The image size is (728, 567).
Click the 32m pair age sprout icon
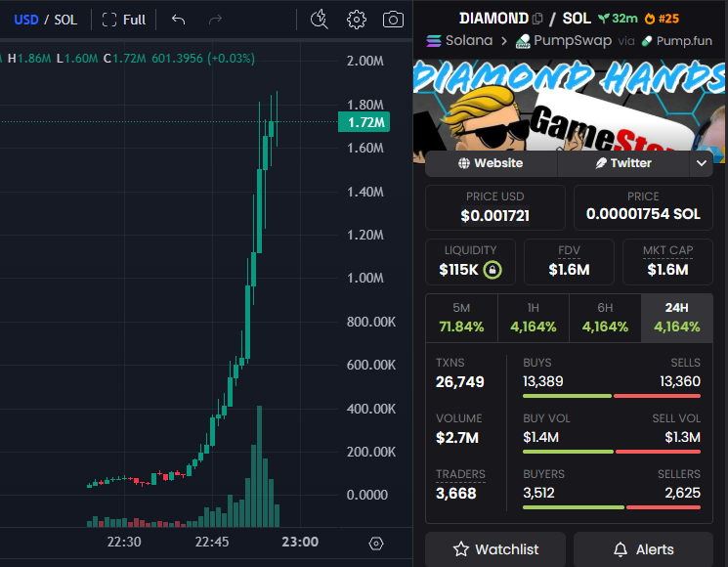point(604,19)
